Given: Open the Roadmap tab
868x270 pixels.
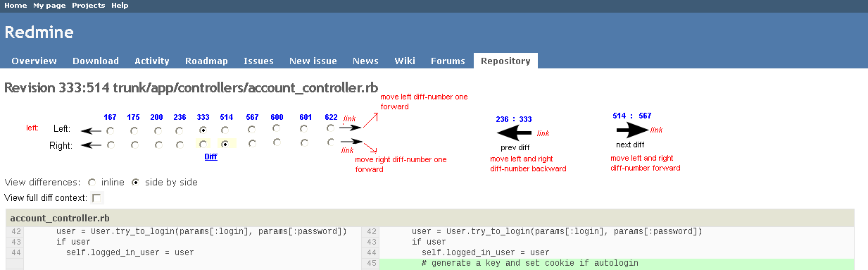Looking at the screenshot, I should tap(206, 61).
